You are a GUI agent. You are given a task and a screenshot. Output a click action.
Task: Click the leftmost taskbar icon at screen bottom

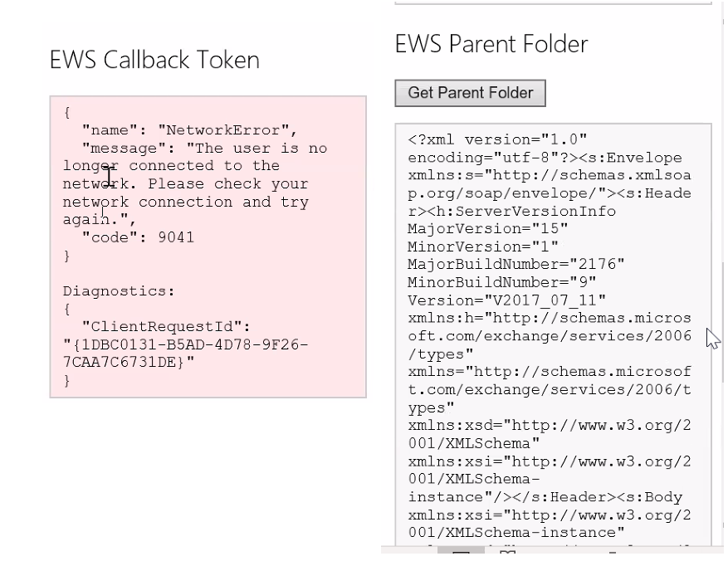[x=462, y=554]
